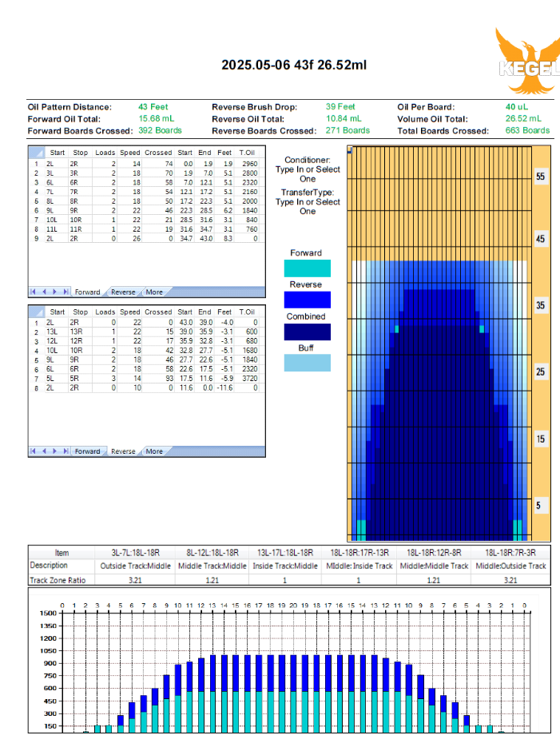Click the pattern title '2025.05-06 43f 26.52ml'
This screenshot has height=747, width=560.
[294, 65]
